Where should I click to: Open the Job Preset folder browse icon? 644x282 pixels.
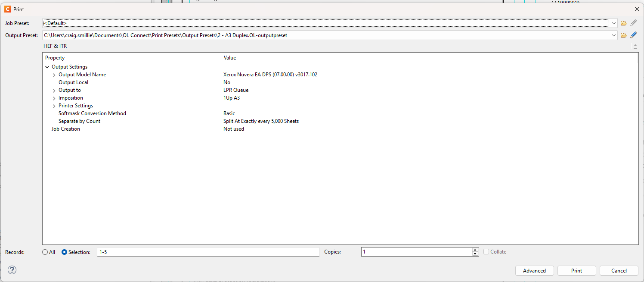[624, 23]
